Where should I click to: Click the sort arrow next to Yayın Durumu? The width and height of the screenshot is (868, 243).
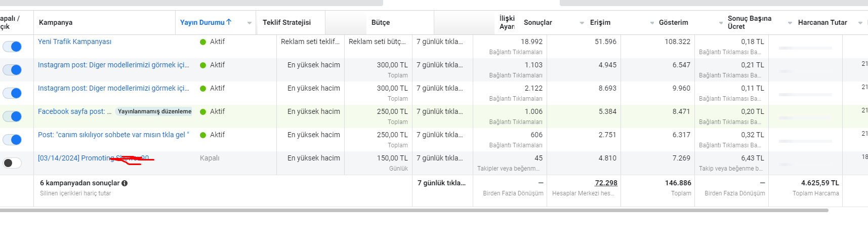point(229,22)
